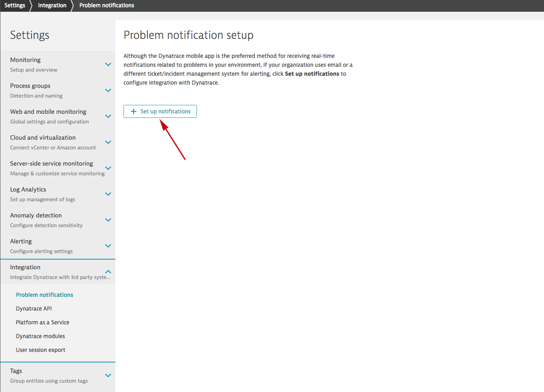Expand the Monitoring section chevron

tap(108, 64)
